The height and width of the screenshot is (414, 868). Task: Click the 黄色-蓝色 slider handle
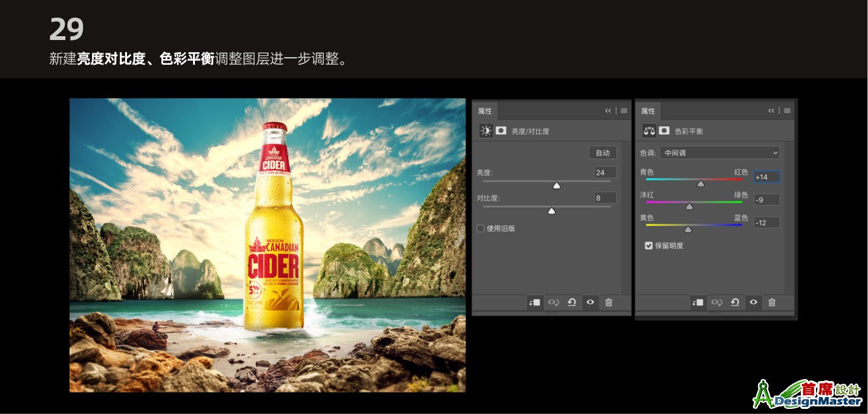(688, 229)
